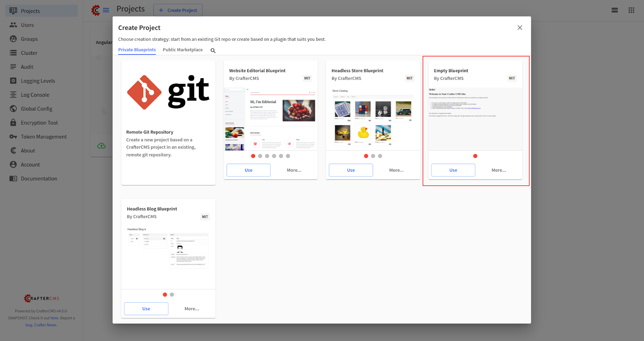Viewport: 644px width, 341px height.
Task: Use the Website Editorial Blueprint
Action: coord(248,170)
